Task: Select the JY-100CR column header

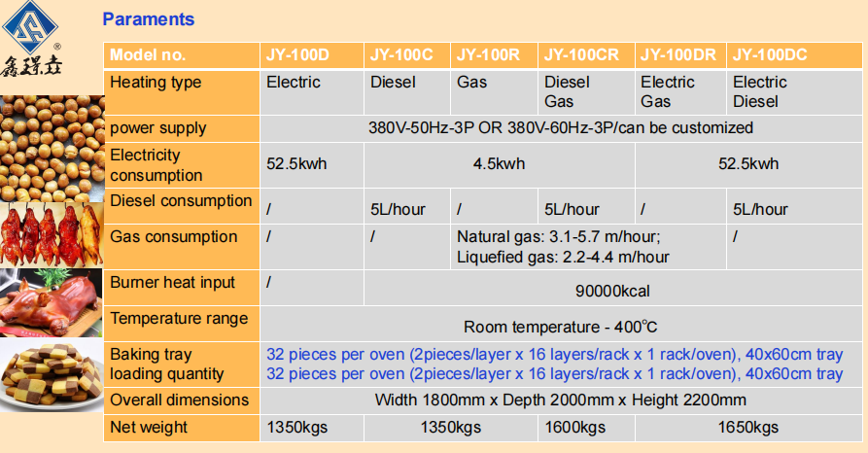Action: pos(581,55)
